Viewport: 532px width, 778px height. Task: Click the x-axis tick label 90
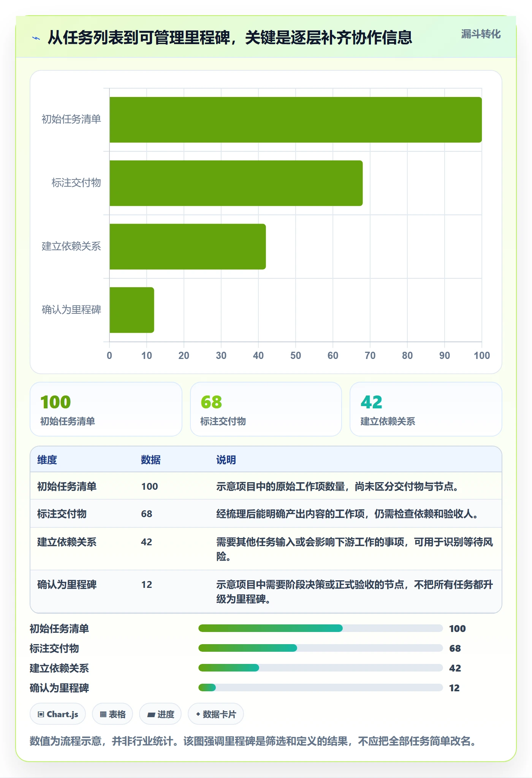click(445, 356)
